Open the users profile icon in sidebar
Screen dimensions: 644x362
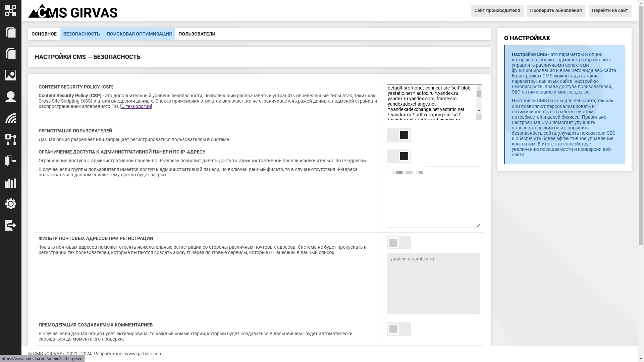[x=10, y=97]
